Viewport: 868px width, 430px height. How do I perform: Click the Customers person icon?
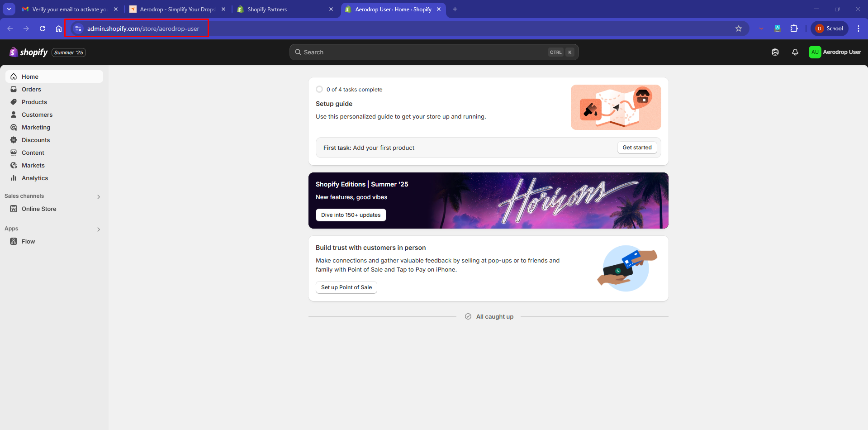[x=14, y=115]
